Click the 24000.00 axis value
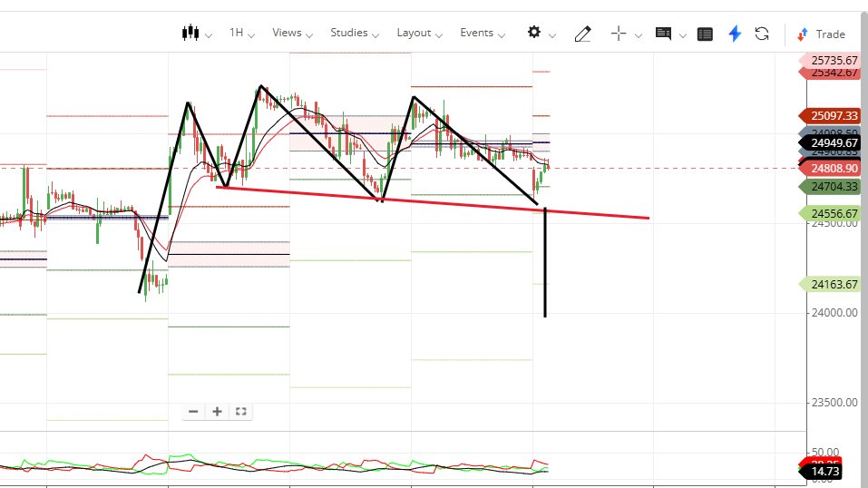 point(834,312)
